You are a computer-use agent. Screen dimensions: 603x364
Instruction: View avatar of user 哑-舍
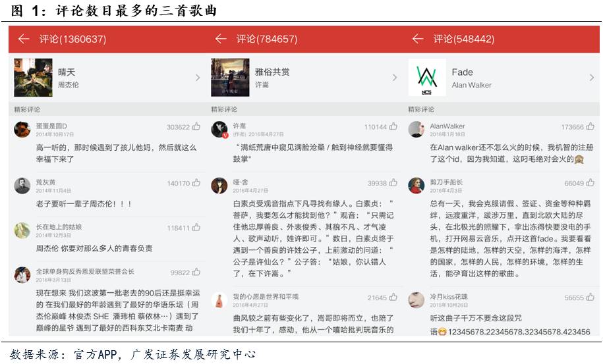219,186
